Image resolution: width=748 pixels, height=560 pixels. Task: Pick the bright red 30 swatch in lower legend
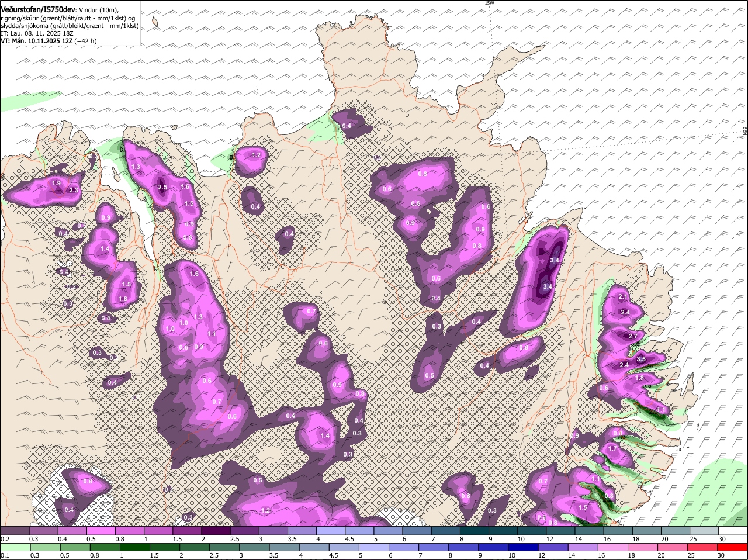point(733,548)
